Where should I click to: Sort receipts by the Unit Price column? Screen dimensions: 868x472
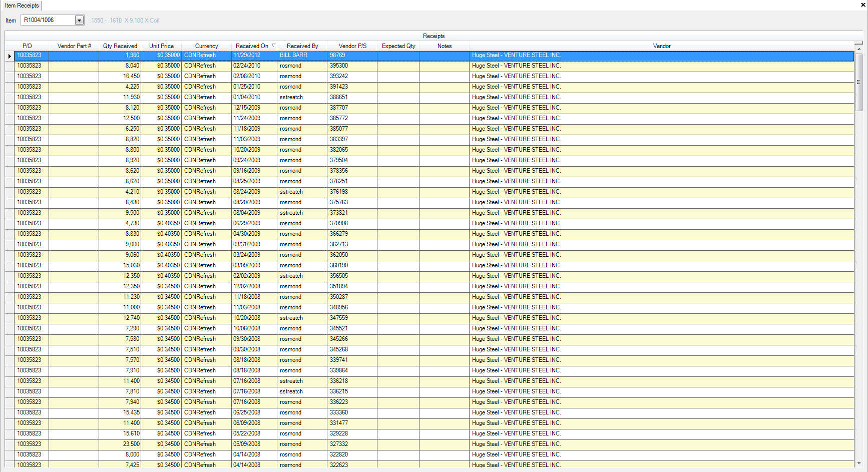coord(161,46)
